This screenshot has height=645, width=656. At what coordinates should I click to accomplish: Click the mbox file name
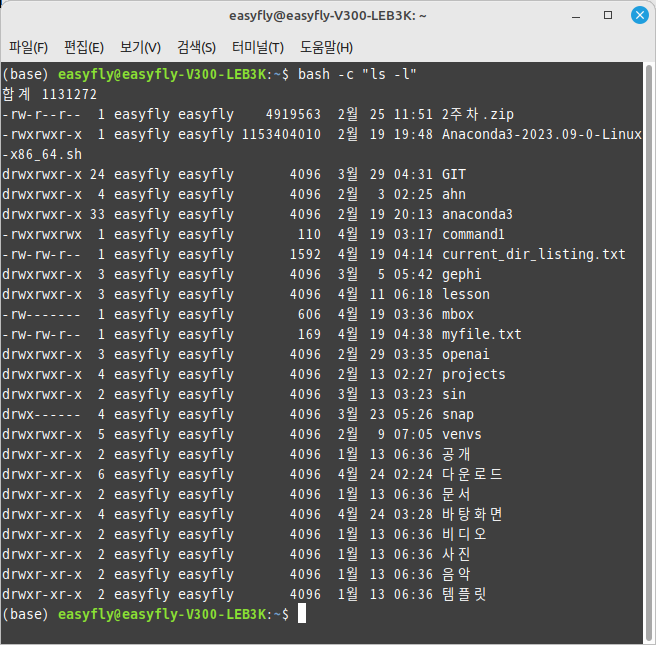point(458,314)
